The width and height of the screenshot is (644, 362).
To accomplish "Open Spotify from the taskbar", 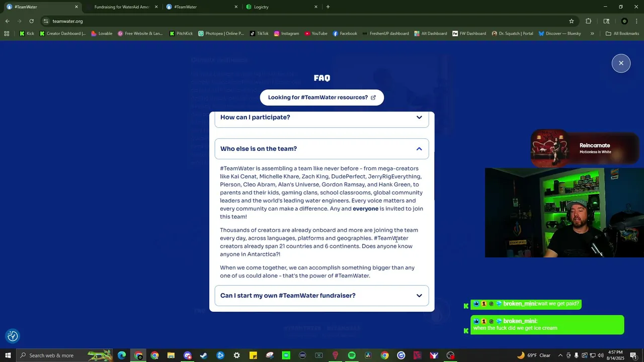I will 352,355.
